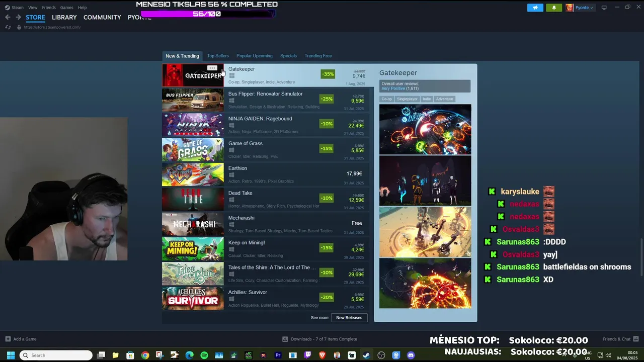Open the Keep on Mining! thumbnail
Viewport: 644px width, 362px height.
coord(193,249)
